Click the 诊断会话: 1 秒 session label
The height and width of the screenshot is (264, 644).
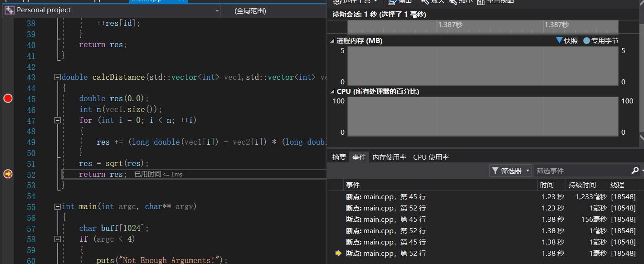[x=380, y=15]
